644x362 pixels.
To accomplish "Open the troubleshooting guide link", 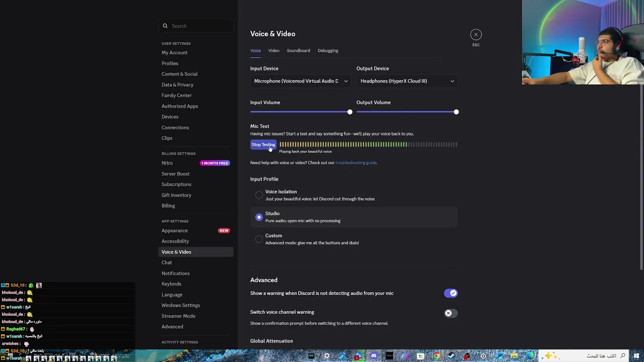I will [x=356, y=163].
